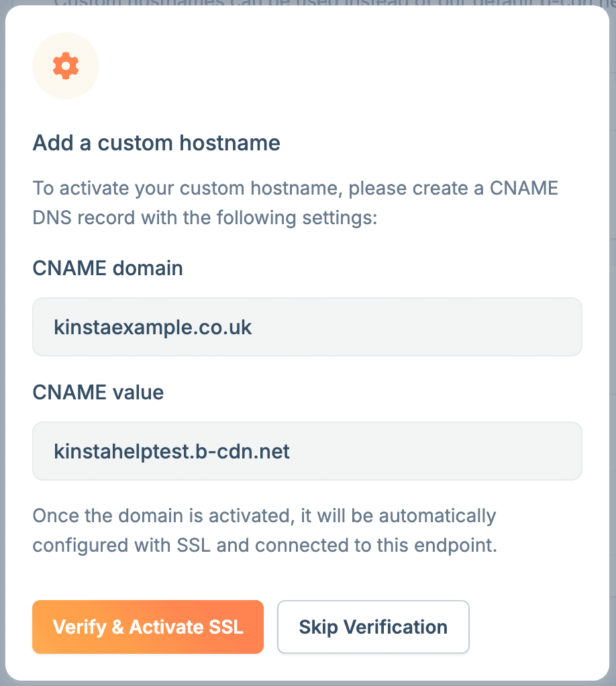Click Verify & Activate SSL

tap(148, 627)
